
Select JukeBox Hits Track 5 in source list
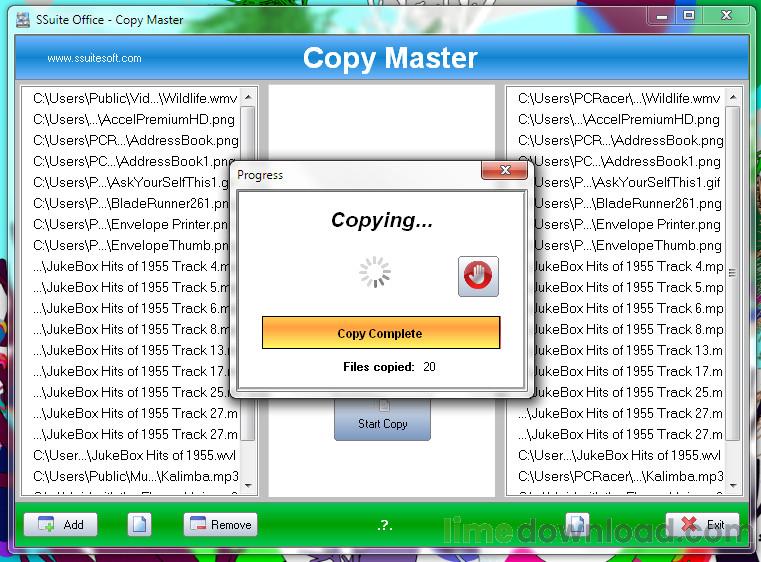pos(132,287)
